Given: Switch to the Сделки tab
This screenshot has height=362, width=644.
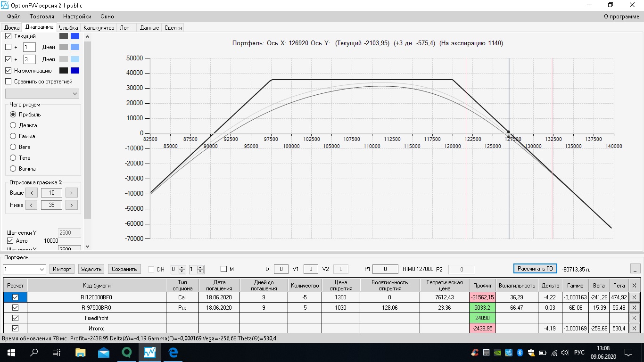Looking at the screenshot, I should (173, 28).
